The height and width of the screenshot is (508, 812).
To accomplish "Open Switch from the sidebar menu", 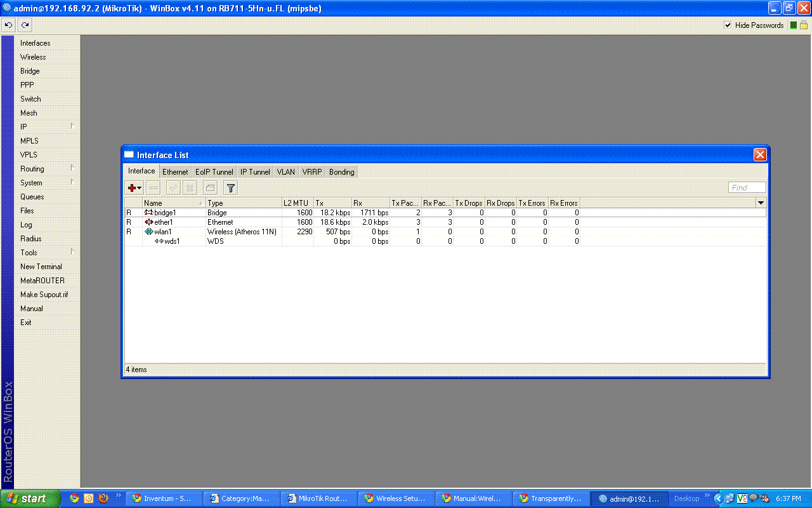I will (48, 99).
